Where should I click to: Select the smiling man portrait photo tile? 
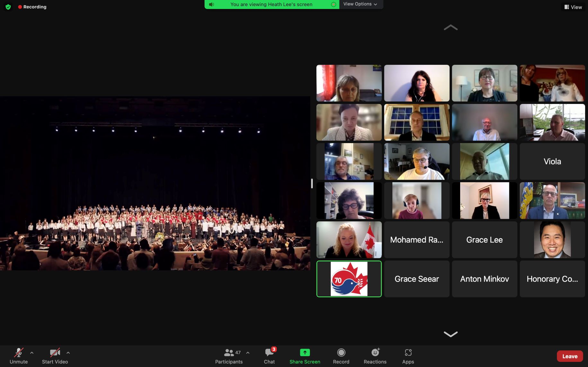click(x=552, y=240)
